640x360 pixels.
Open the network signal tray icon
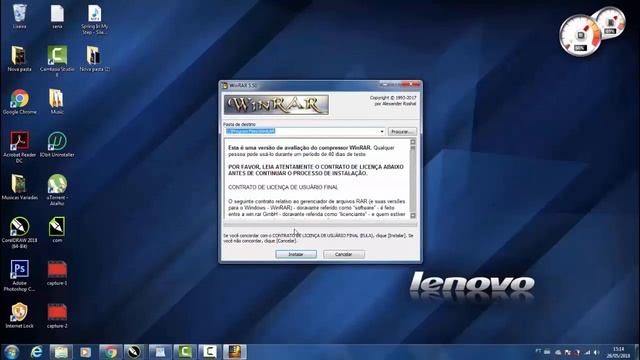click(587, 352)
